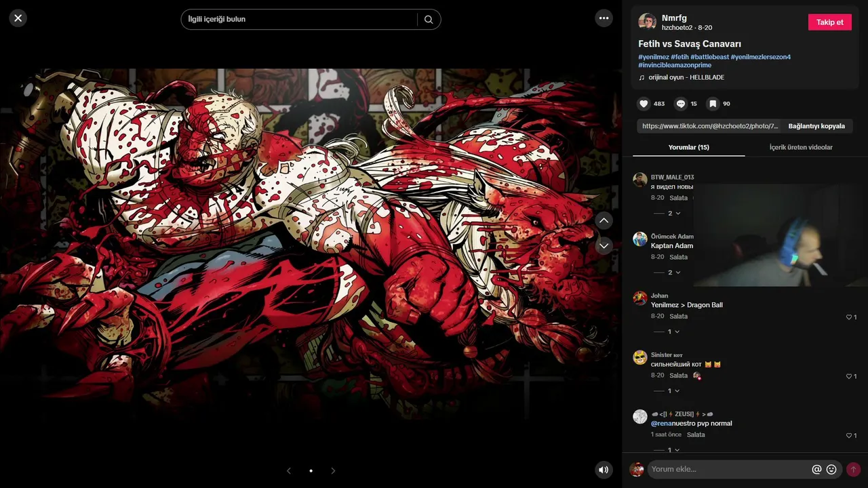
Task: Click the Fetih vs Savaş Canavarı title
Action: 690,44
